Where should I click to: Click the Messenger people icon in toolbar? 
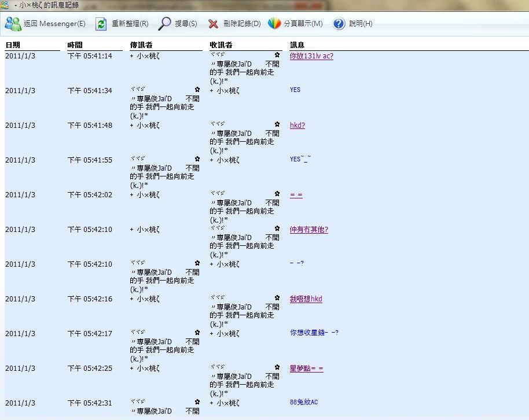(13, 24)
